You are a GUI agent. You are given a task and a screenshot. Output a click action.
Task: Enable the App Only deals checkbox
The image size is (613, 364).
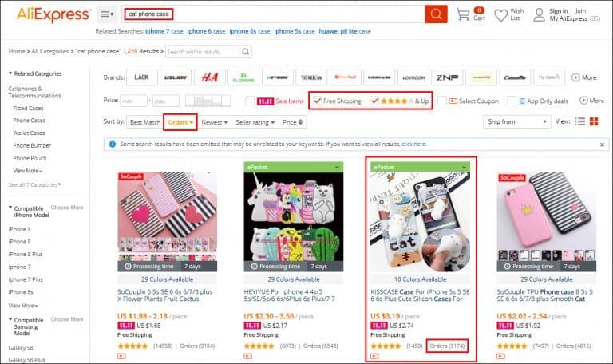[512, 101]
